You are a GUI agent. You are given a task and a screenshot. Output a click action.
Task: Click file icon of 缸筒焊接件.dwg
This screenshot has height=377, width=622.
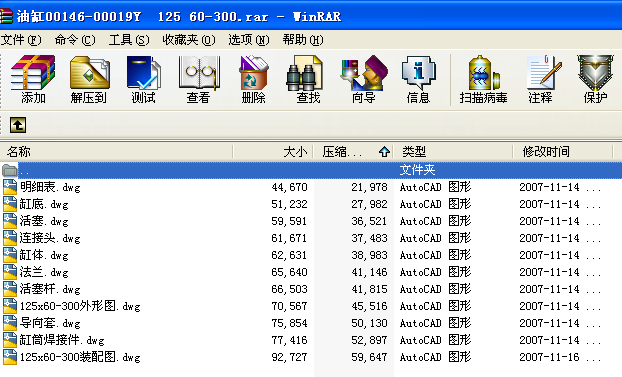tap(10, 340)
